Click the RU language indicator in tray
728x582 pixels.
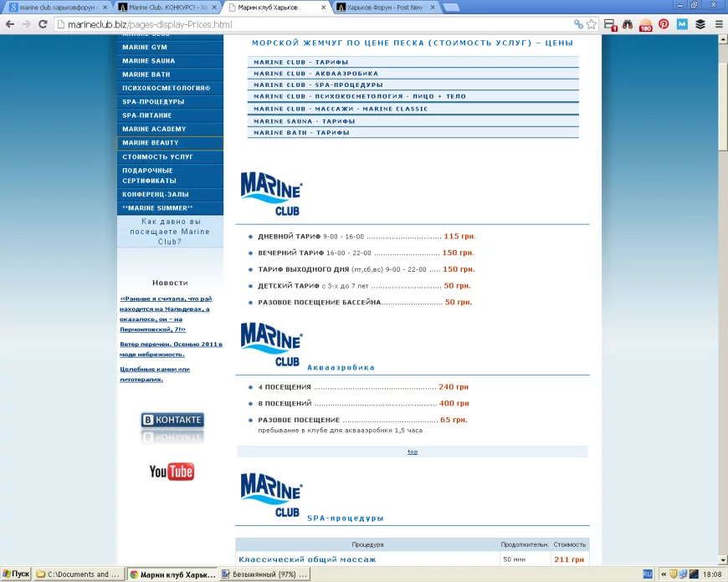click(647, 574)
